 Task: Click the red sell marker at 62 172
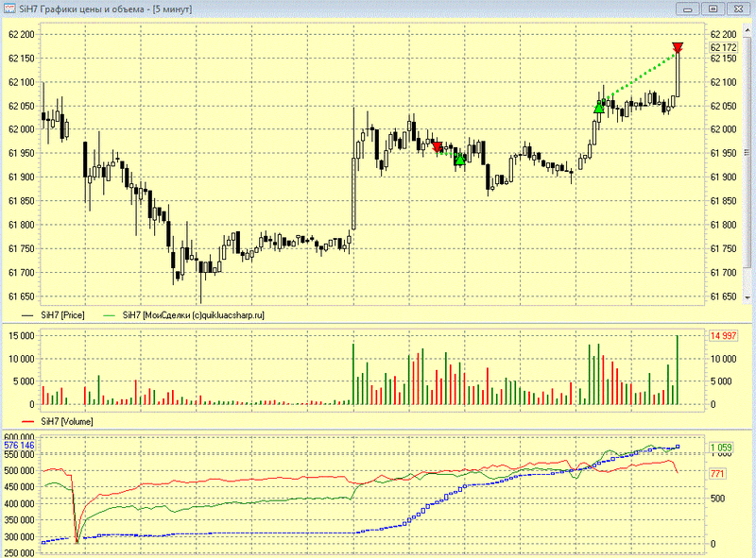(678, 47)
